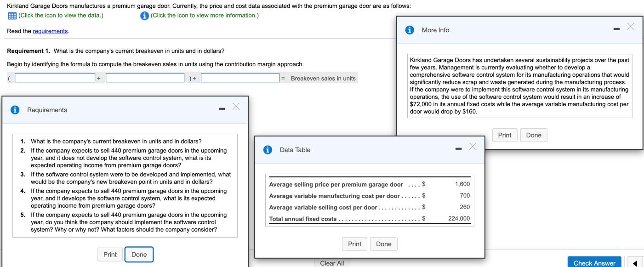Click the More Info paragraph about sustainability projects
Image resolution: width=644 pixels, height=267 pixels.
pyautogui.click(x=520, y=86)
